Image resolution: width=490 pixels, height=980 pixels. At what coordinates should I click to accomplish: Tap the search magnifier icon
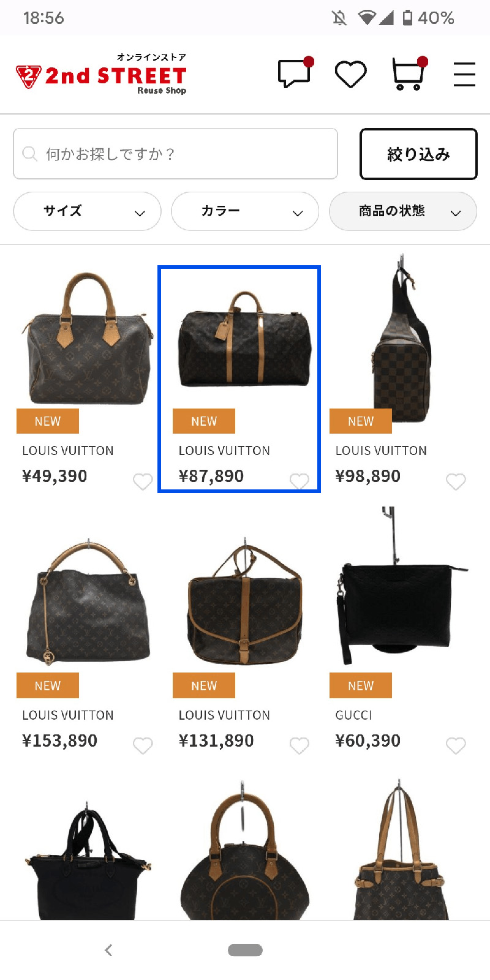(x=29, y=153)
